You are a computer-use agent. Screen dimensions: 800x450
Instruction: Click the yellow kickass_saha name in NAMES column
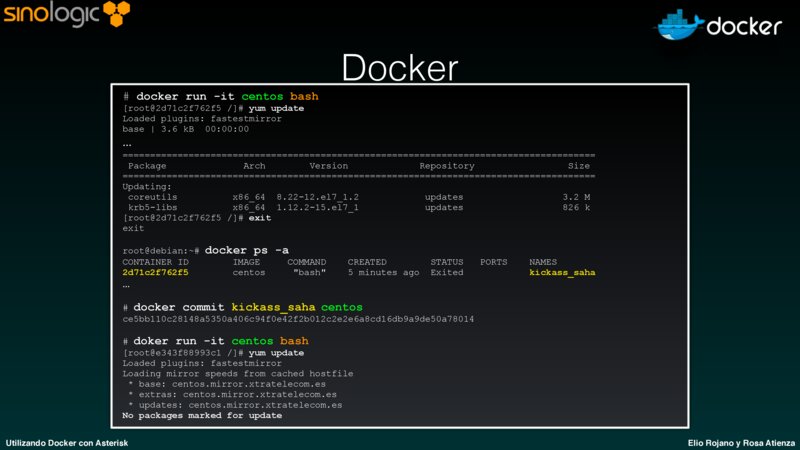point(562,271)
